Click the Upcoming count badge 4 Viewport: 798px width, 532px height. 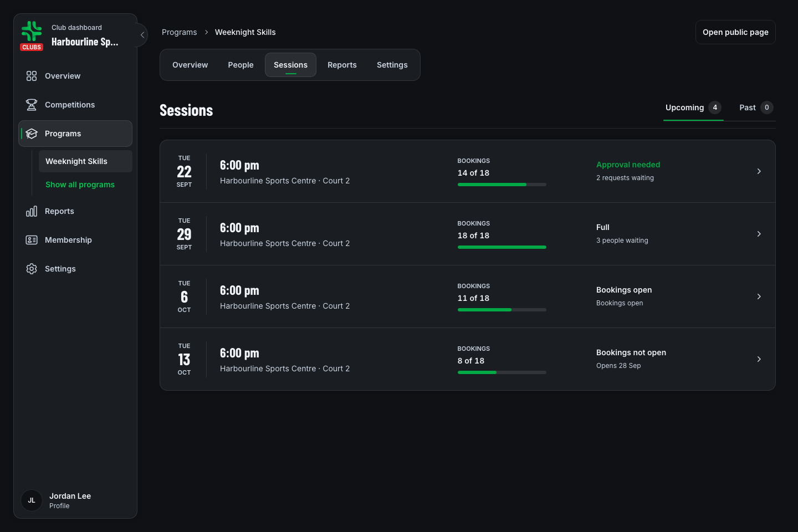pyautogui.click(x=715, y=108)
